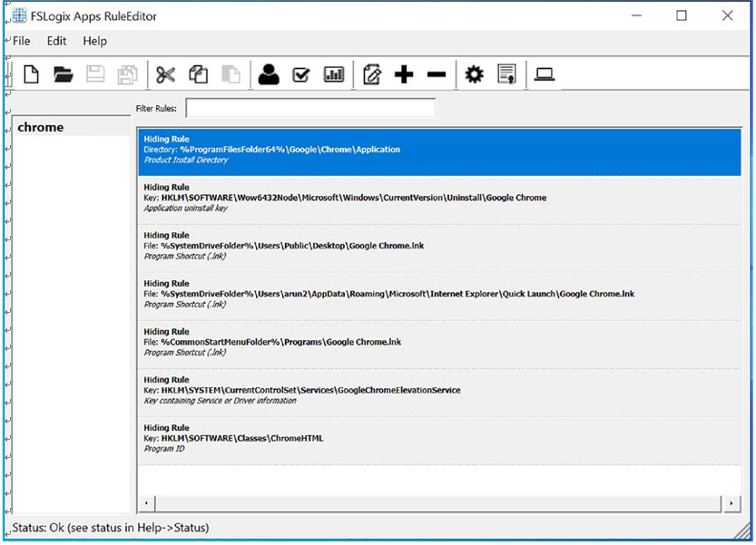Viewport: 756px width, 545px height.
Task: Click the Cut scissors icon
Action: [x=165, y=74]
